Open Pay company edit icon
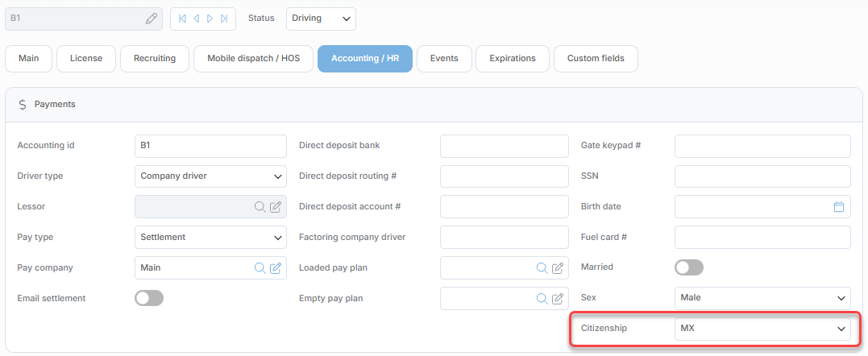 coord(276,268)
